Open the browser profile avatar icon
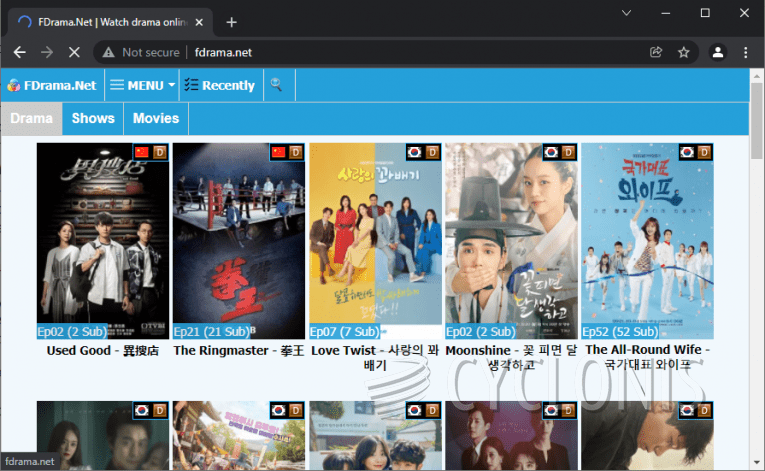 click(x=718, y=52)
